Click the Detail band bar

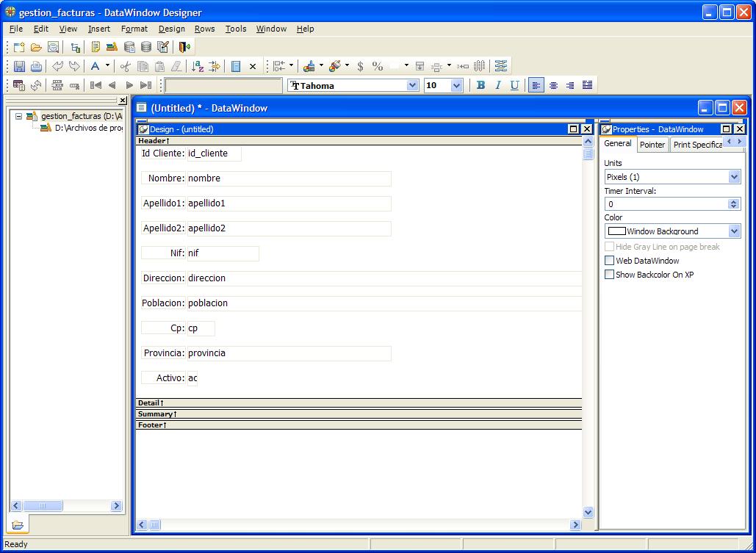pos(359,402)
